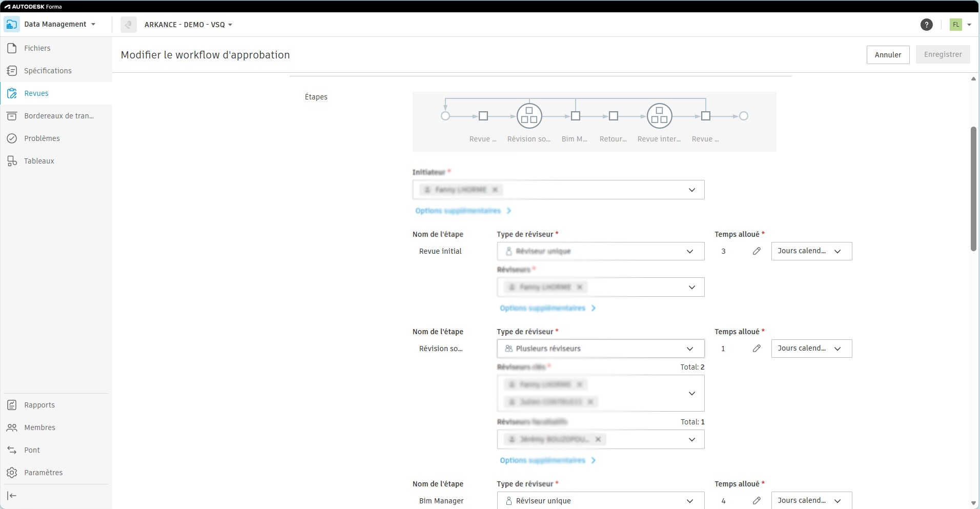Click the project thumbnail icon beside ARKANCE
Screen dimensions: 980x509
[129, 25]
